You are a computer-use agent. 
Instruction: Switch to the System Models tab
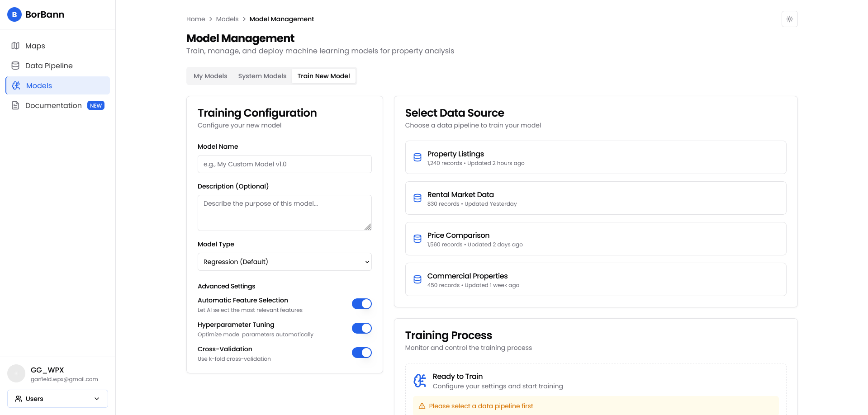[262, 76]
